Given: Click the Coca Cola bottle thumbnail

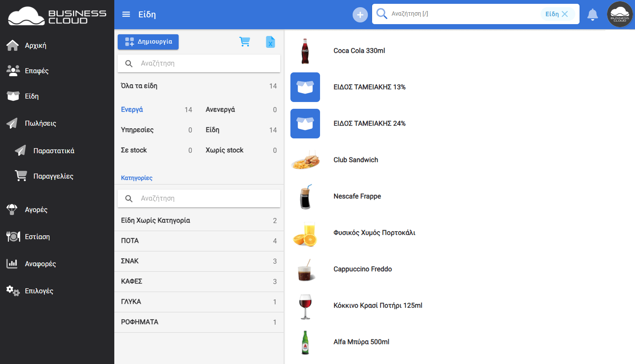Looking at the screenshot, I should click(305, 51).
